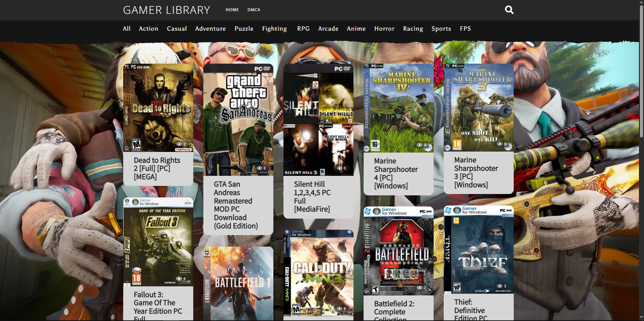Select the Action category
644x321 pixels.
(148, 29)
